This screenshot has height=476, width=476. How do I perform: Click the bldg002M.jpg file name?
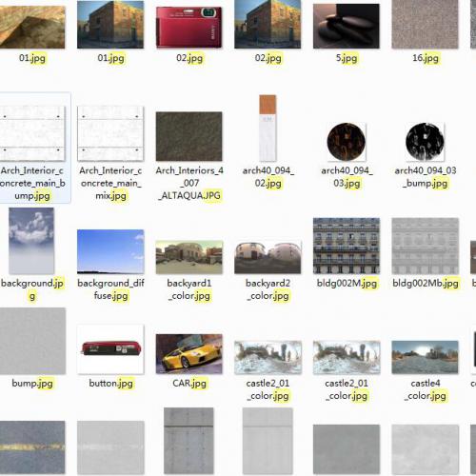coord(347,283)
